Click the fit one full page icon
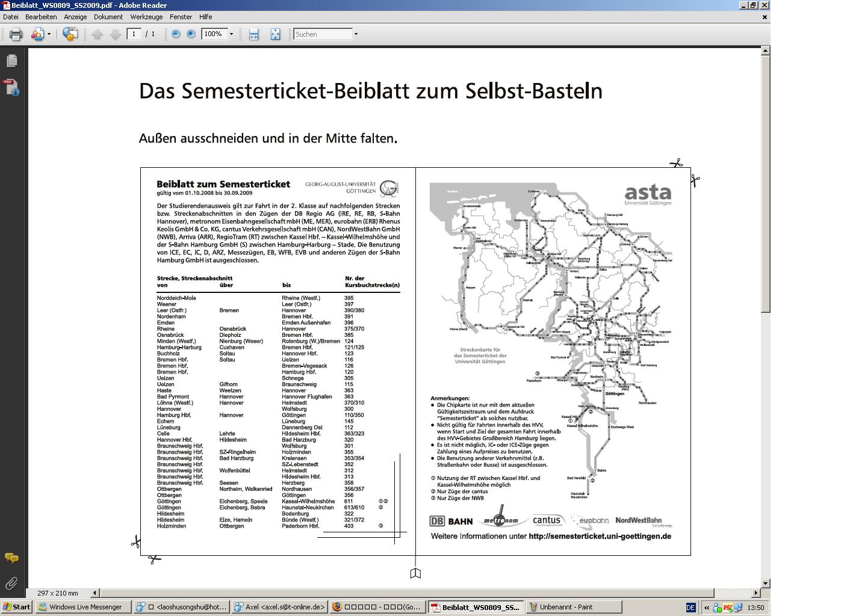844x616 pixels. pyautogui.click(x=275, y=34)
